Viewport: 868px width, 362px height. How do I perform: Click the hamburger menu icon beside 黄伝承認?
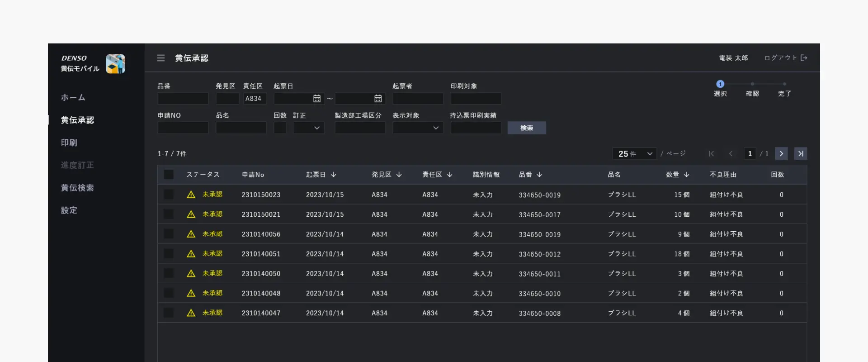161,58
